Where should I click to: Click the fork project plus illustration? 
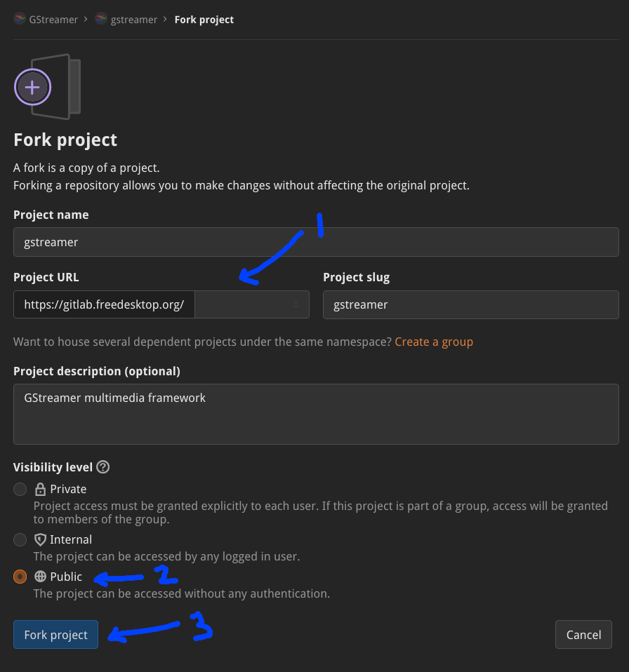tap(33, 88)
